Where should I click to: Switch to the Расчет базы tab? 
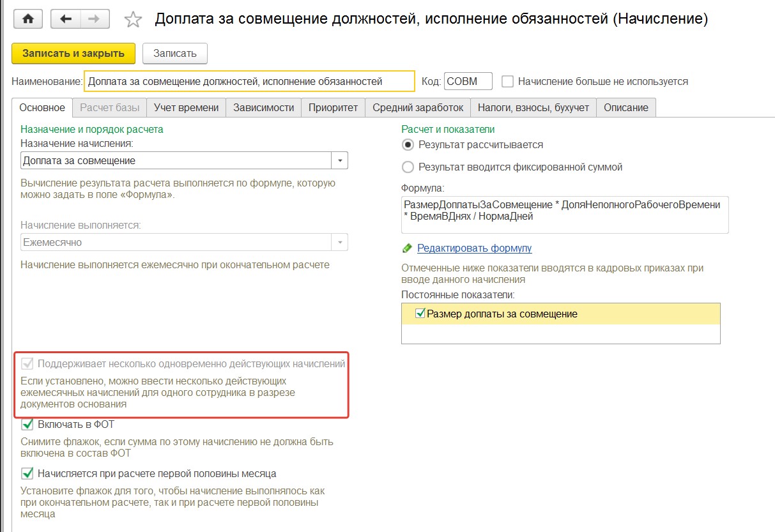tap(109, 107)
